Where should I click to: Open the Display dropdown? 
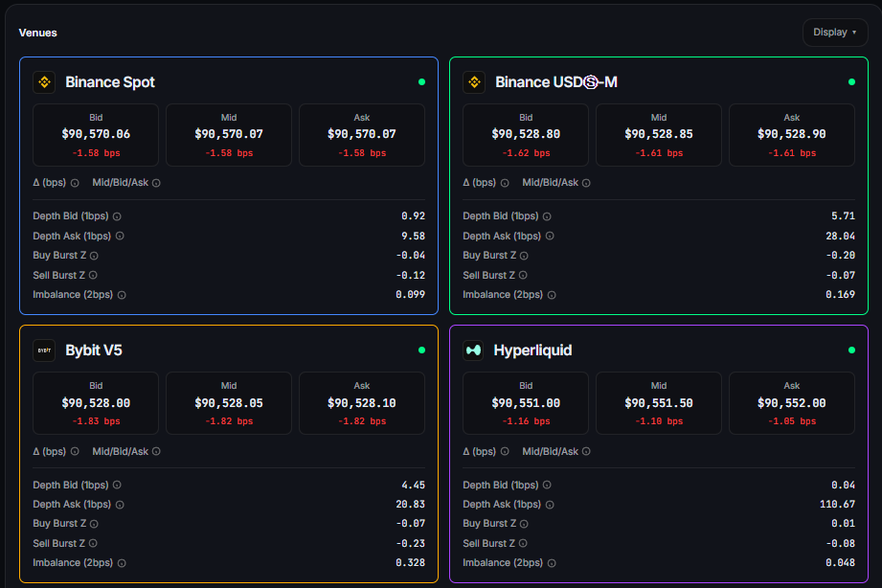[x=834, y=32]
